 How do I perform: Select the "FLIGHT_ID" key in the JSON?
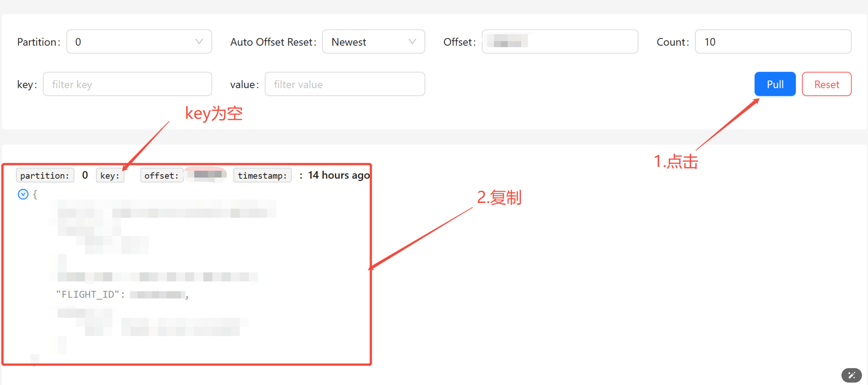[x=87, y=294]
